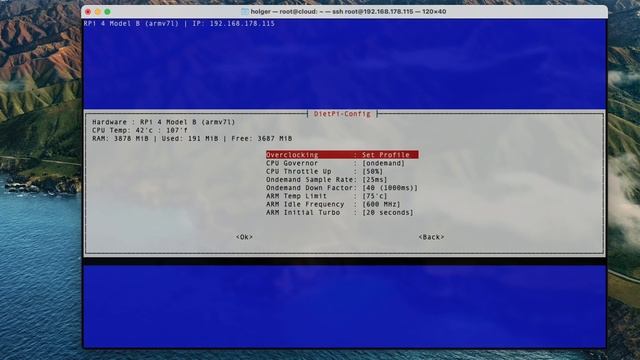Select Ondemand Down Factor entry
The width and height of the screenshot is (640, 360).
point(342,188)
